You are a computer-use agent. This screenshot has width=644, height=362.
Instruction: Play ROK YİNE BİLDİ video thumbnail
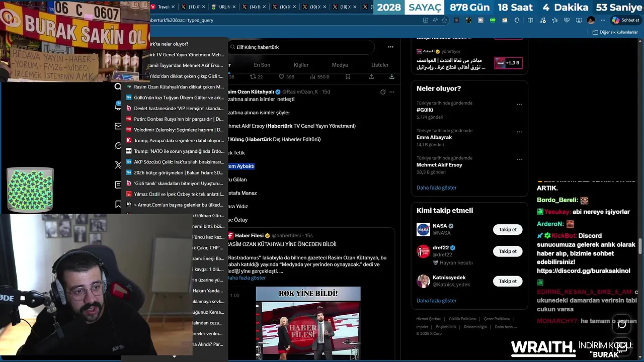308,323
